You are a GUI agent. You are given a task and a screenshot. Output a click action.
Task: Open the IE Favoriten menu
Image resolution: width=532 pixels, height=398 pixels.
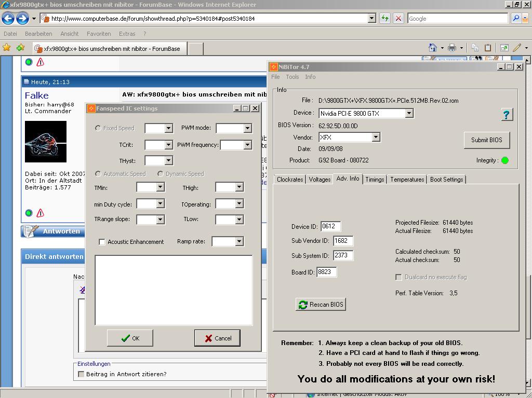click(x=99, y=34)
